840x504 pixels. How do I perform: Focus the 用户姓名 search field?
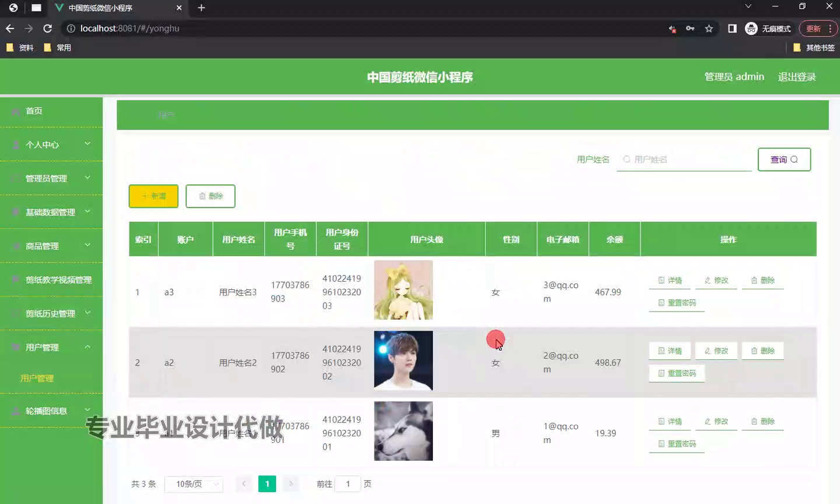pos(684,159)
